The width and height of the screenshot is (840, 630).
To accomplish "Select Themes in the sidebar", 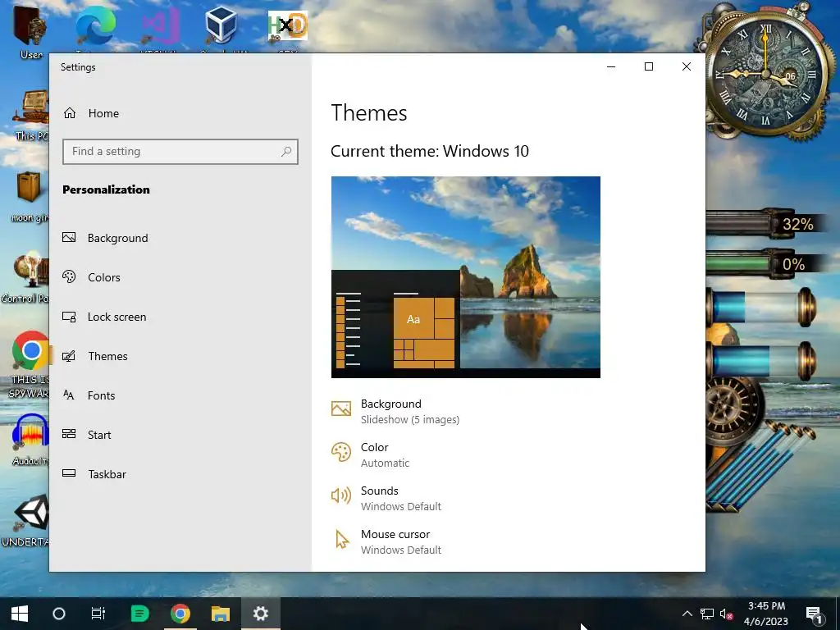I will pyautogui.click(x=95, y=356).
